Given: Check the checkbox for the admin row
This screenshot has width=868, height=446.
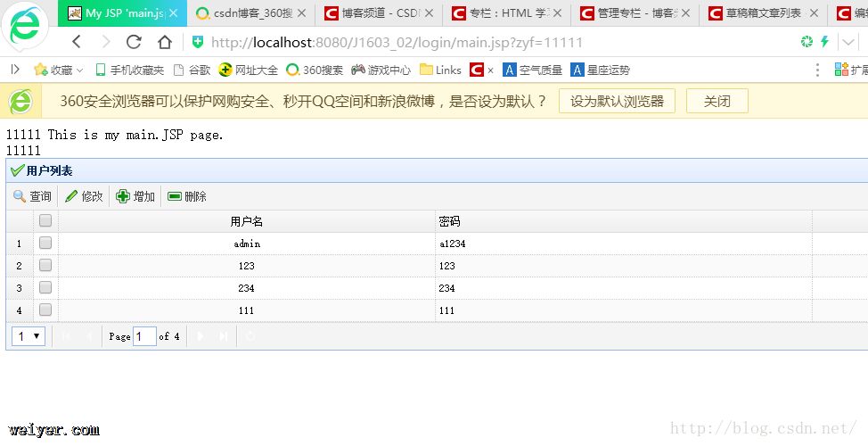Looking at the screenshot, I should click(45, 243).
